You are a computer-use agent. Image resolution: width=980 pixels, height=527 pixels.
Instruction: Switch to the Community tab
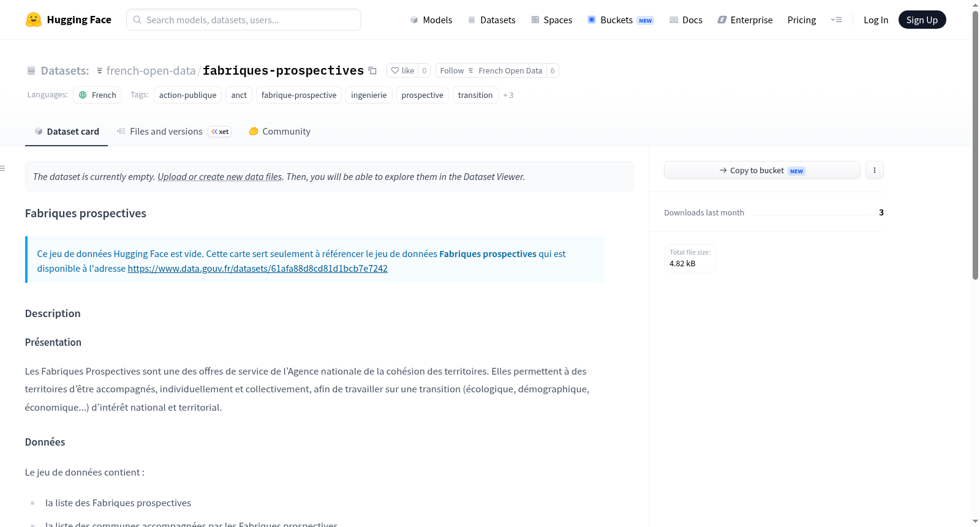279,132
